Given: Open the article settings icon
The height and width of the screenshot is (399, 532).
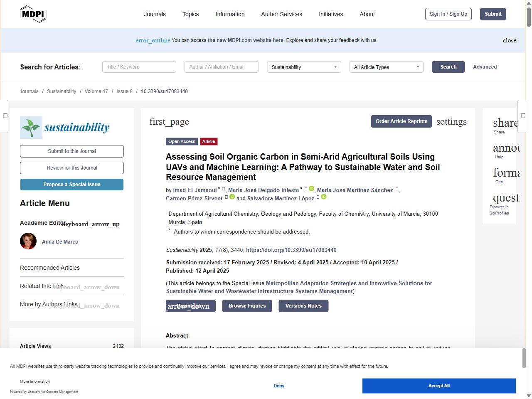Looking at the screenshot, I should [451, 122].
